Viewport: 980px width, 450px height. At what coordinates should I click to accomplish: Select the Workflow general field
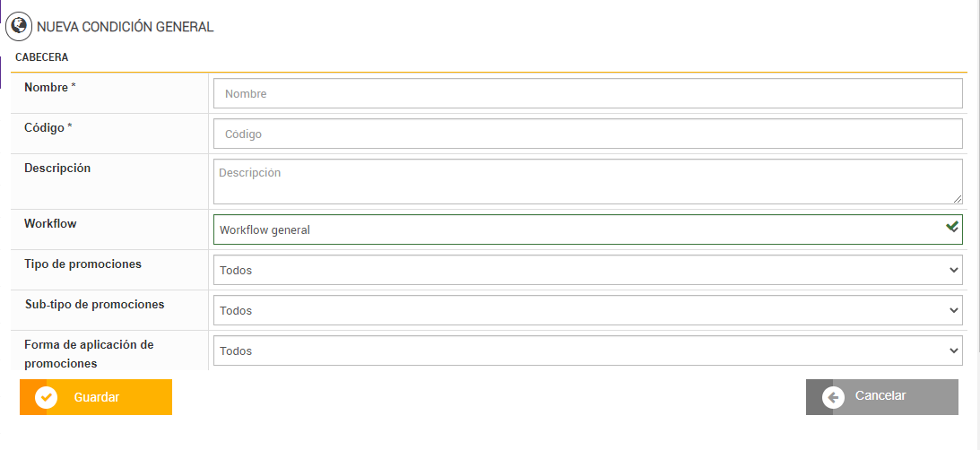[x=574, y=229]
